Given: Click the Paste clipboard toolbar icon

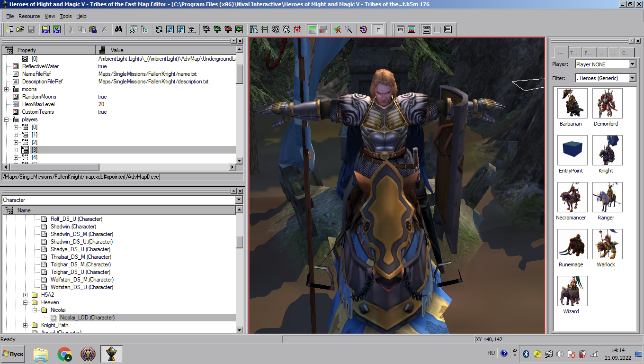Looking at the screenshot, I should [93, 29].
